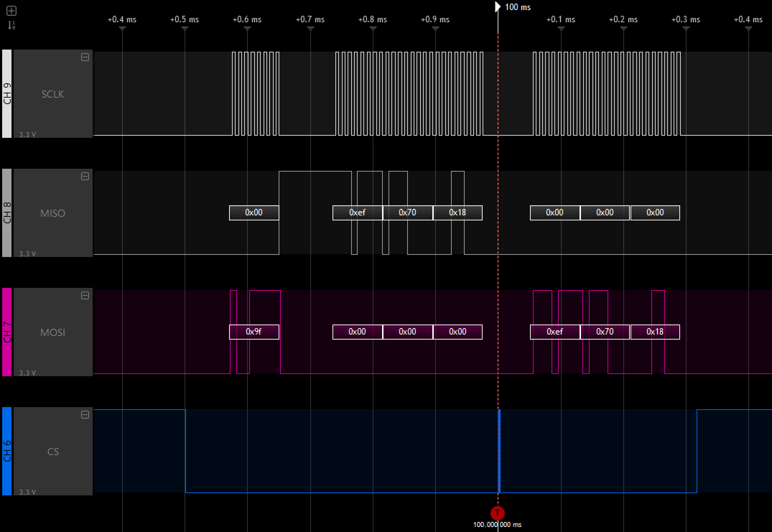Image resolution: width=772 pixels, height=532 pixels.
Task: Select the CH 9 white color strip
Action: [x=7, y=94]
